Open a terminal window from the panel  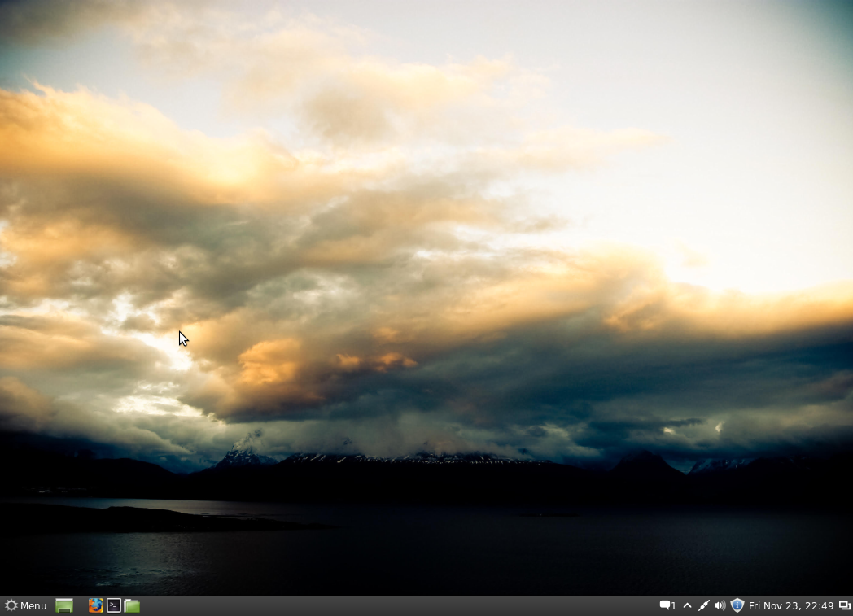(115, 605)
